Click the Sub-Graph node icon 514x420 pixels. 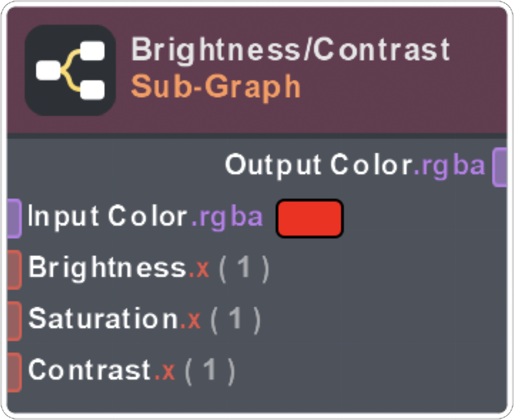(70, 70)
